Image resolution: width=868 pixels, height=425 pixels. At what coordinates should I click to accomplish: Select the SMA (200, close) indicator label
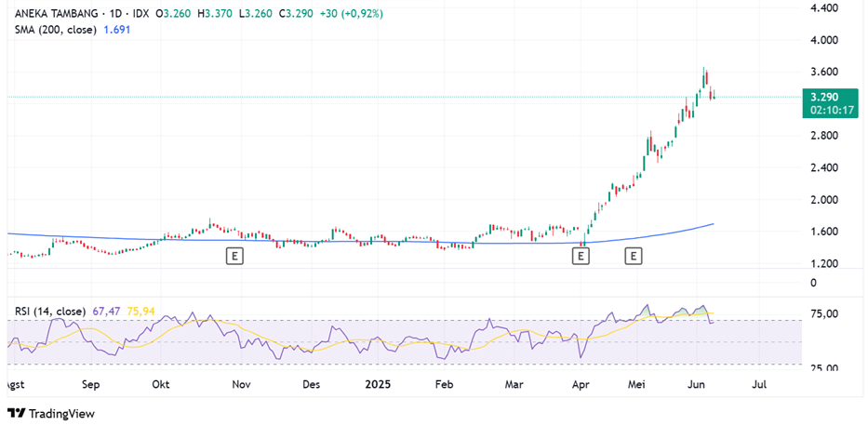pyautogui.click(x=56, y=30)
